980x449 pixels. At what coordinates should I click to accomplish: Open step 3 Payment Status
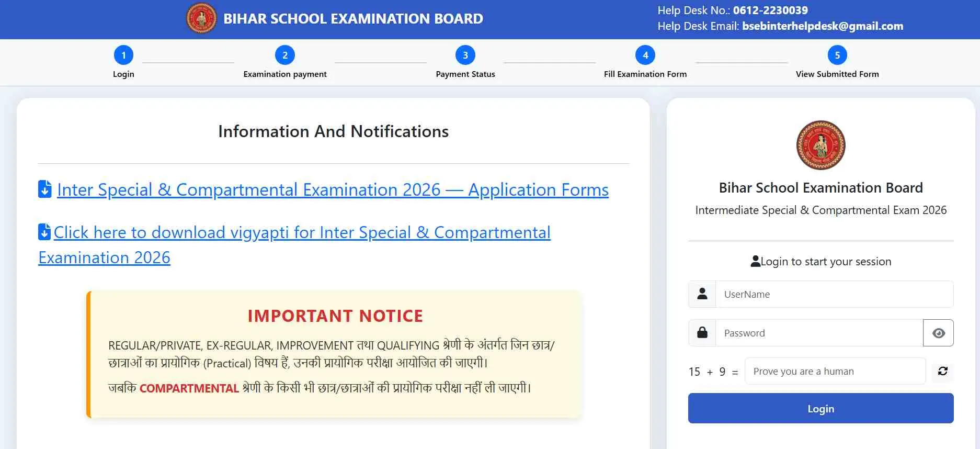click(465, 55)
